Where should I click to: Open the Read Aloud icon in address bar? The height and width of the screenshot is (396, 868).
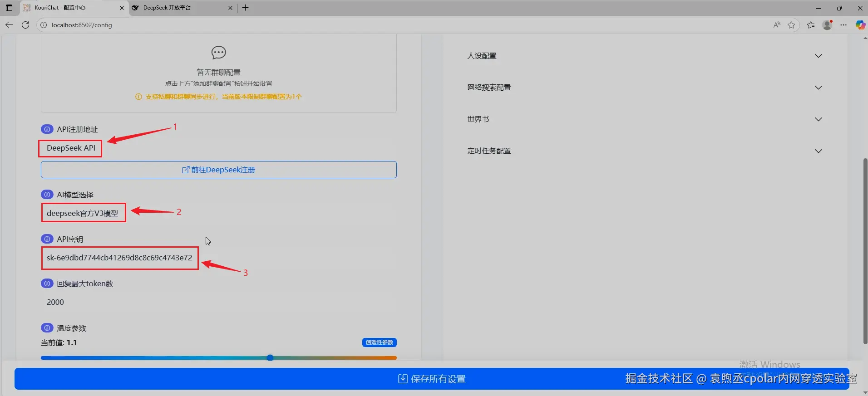pos(777,25)
